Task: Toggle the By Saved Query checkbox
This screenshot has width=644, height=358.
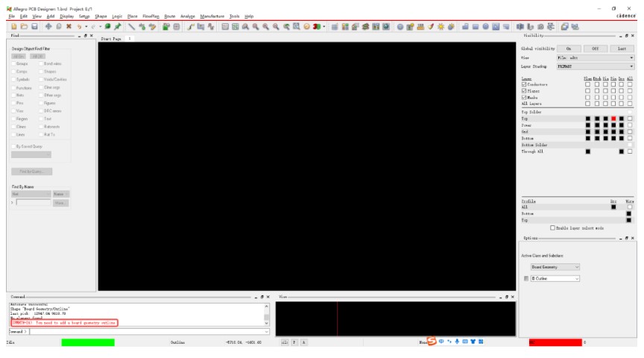Action: pyautogui.click(x=13, y=146)
